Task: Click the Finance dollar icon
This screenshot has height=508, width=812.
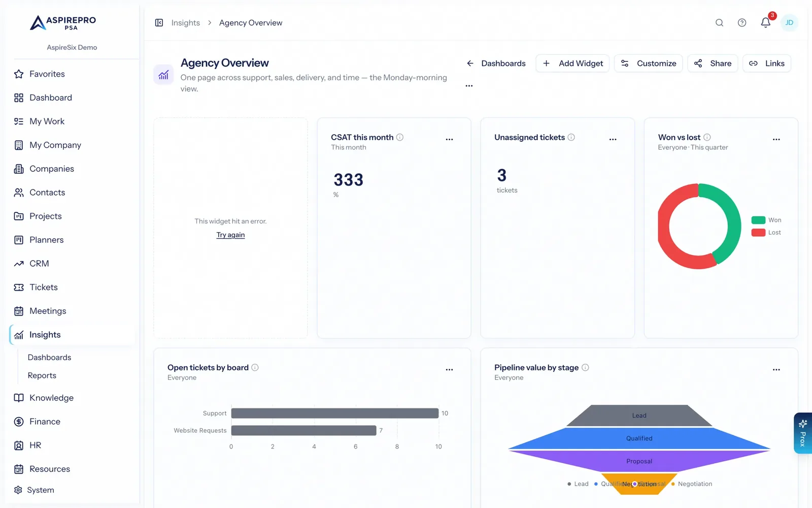Action: tap(19, 422)
